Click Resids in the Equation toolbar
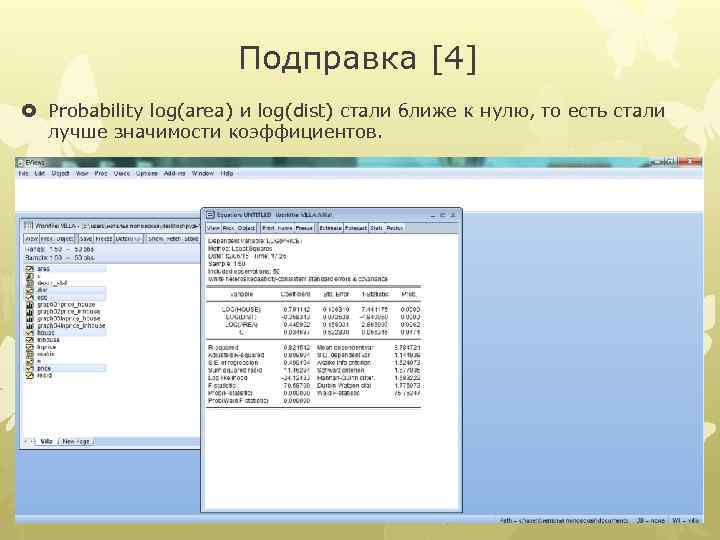The height and width of the screenshot is (540, 720). (x=394, y=228)
